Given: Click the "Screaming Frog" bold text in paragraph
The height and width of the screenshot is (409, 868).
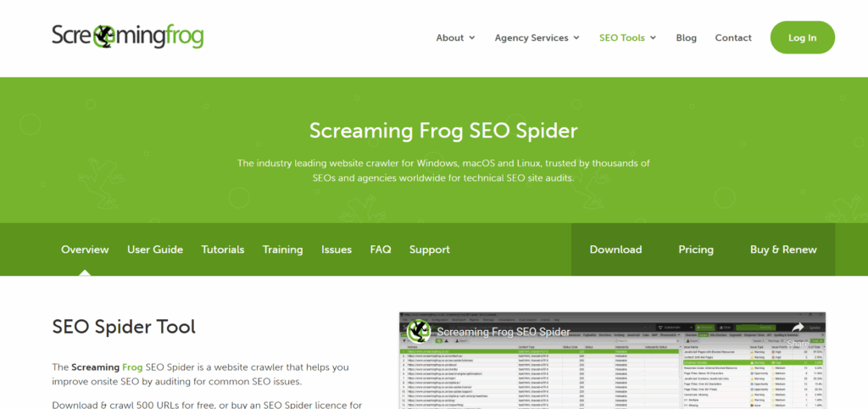Looking at the screenshot, I should tap(107, 367).
